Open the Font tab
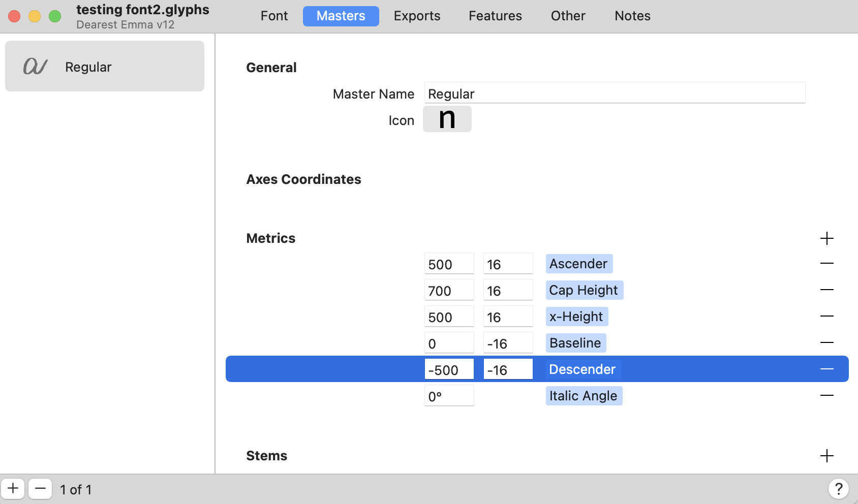Screen dimensions: 858x504 tap(274, 16)
